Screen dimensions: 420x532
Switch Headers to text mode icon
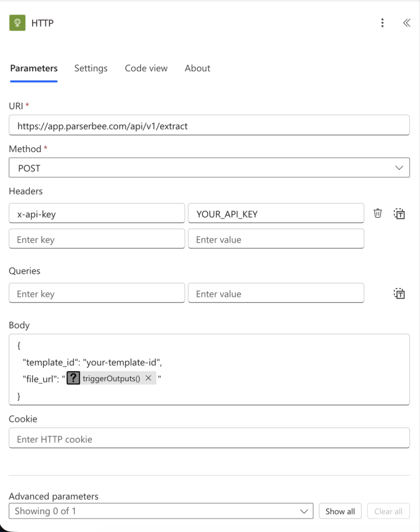click(x=399, y=214)
